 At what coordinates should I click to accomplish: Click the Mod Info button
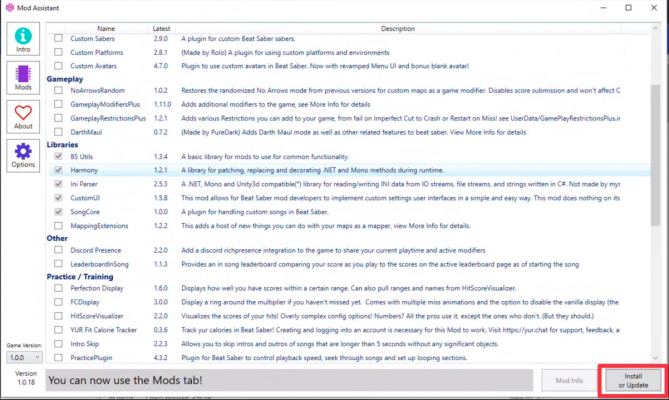pyautogui.click(x=569, y=380)
